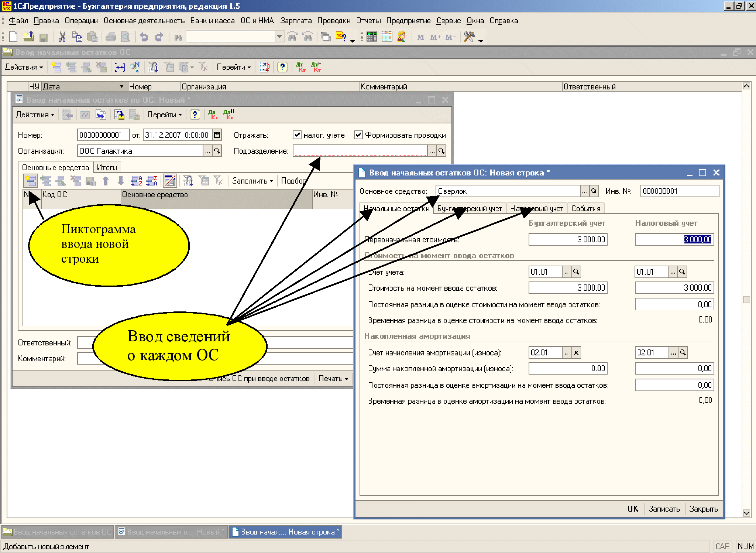This screenshot has height=553, width=756.
Task: Click the sort descending icon in table toolbar
Action: [152, 181]
